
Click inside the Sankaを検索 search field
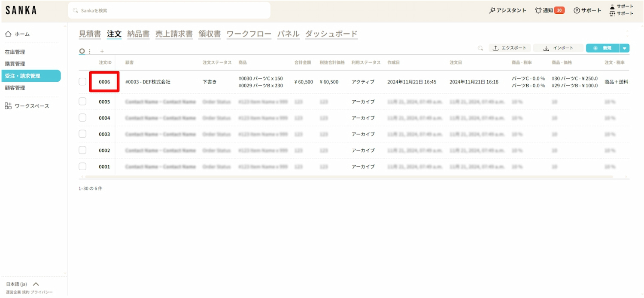pos(169,10)
